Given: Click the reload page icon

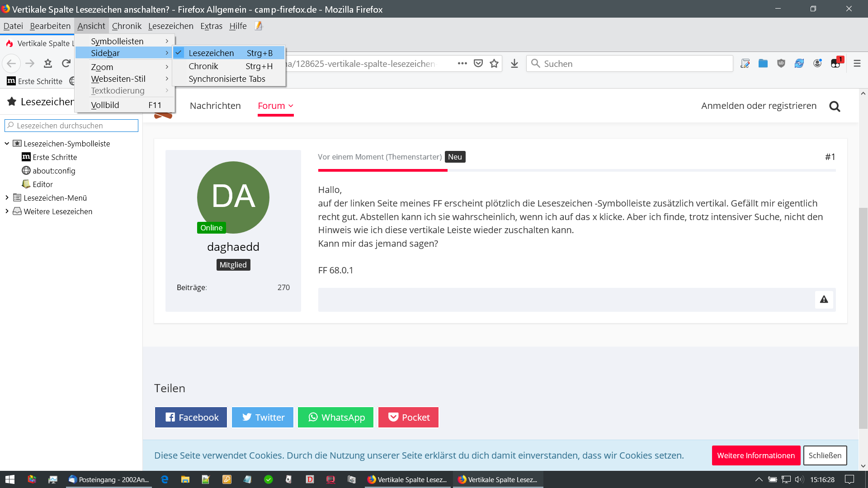Looking at the screenshot, I should pos(66,64).
